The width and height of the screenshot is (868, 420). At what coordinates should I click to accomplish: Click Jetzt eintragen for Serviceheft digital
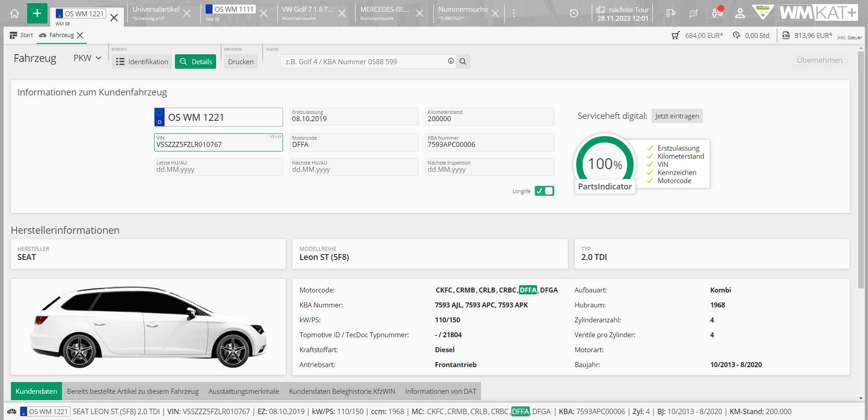point(677,116)
